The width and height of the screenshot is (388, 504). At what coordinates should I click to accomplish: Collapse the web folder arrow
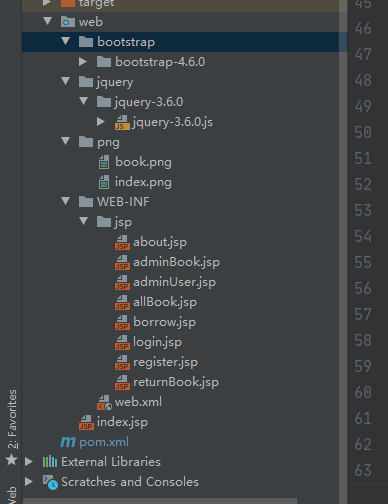click(x=48, y=21)
